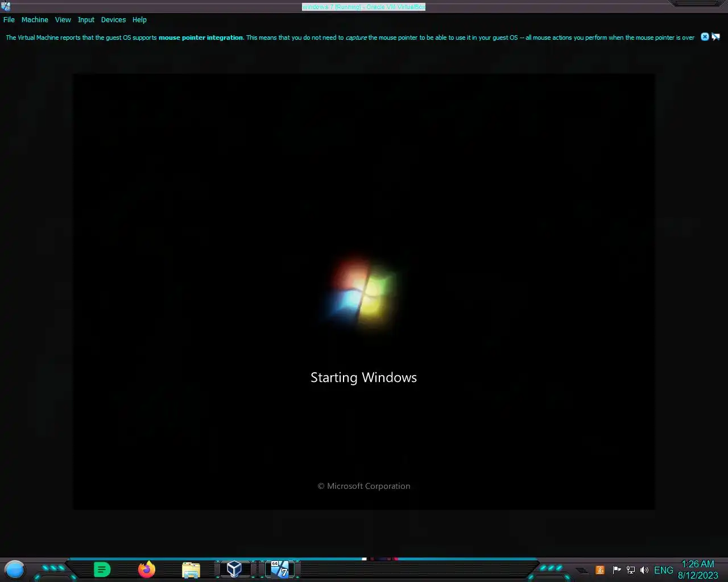This screenshot has height=582, width=728.
Task: Open the network tray icon
Action: [x=630, y=570]
